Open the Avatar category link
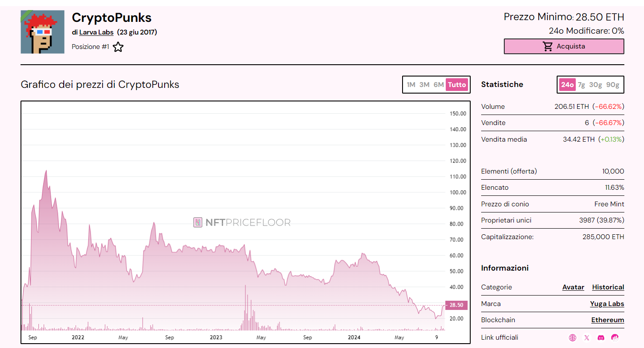Screen dimensions: 644x348 [x=573, y=287]
